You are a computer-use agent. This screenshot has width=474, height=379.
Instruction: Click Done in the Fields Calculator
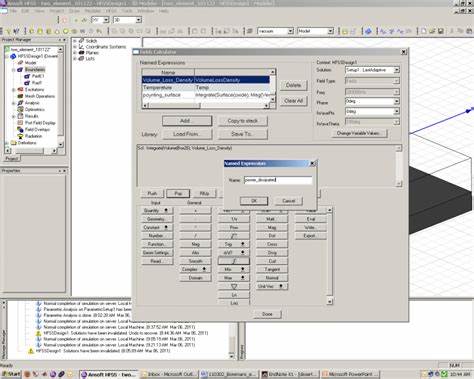pyautogui.click(x=267, y=314)
